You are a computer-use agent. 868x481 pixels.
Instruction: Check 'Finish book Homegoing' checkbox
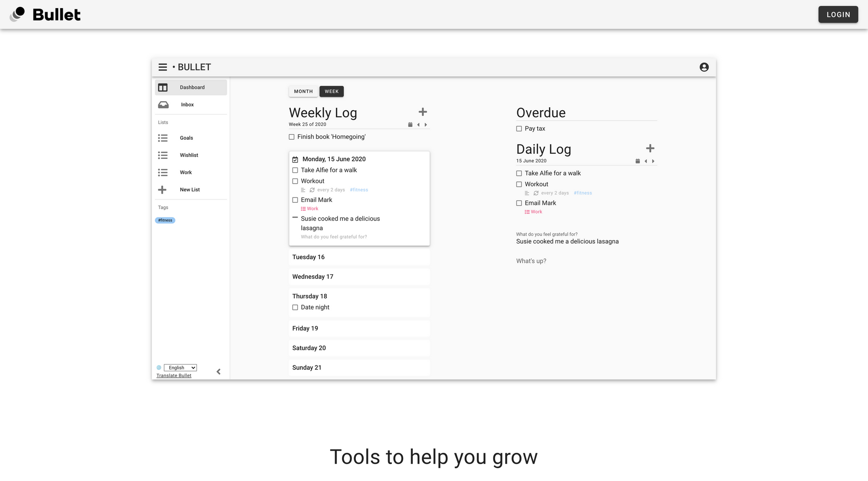[292, 137]
